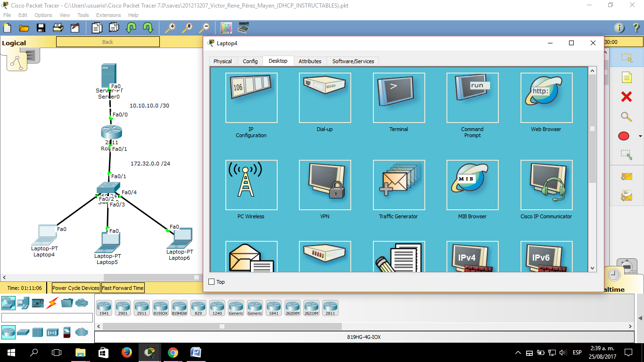Click the Zoom Out toolbar icon

pyautogui.click(x=204, y=28)
